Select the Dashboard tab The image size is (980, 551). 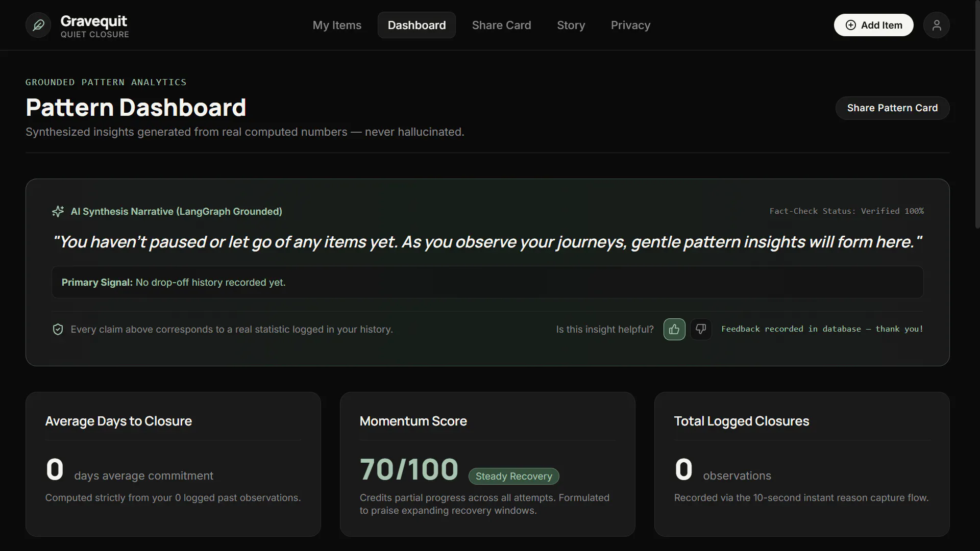416,25
